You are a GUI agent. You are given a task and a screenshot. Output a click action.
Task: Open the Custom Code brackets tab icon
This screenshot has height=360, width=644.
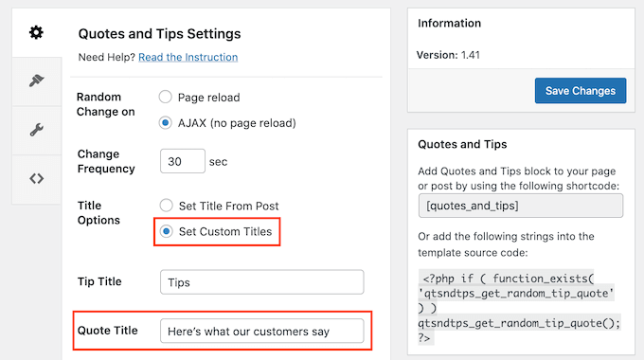pyautogui.click(x=36, y=178)
